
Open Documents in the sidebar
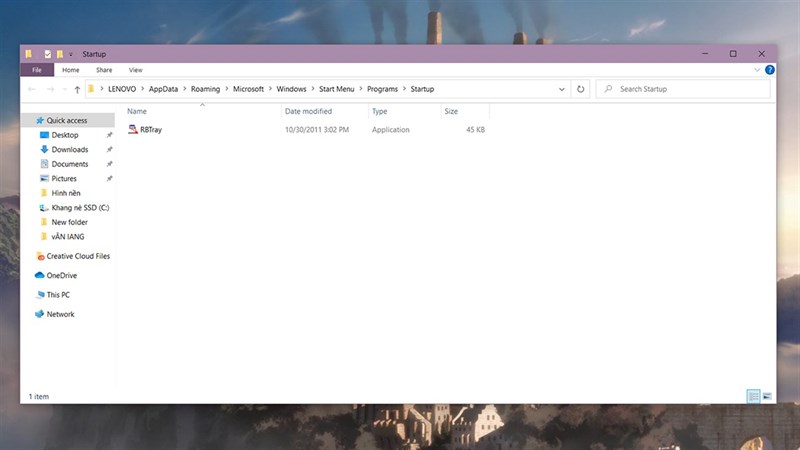[70, 164]
